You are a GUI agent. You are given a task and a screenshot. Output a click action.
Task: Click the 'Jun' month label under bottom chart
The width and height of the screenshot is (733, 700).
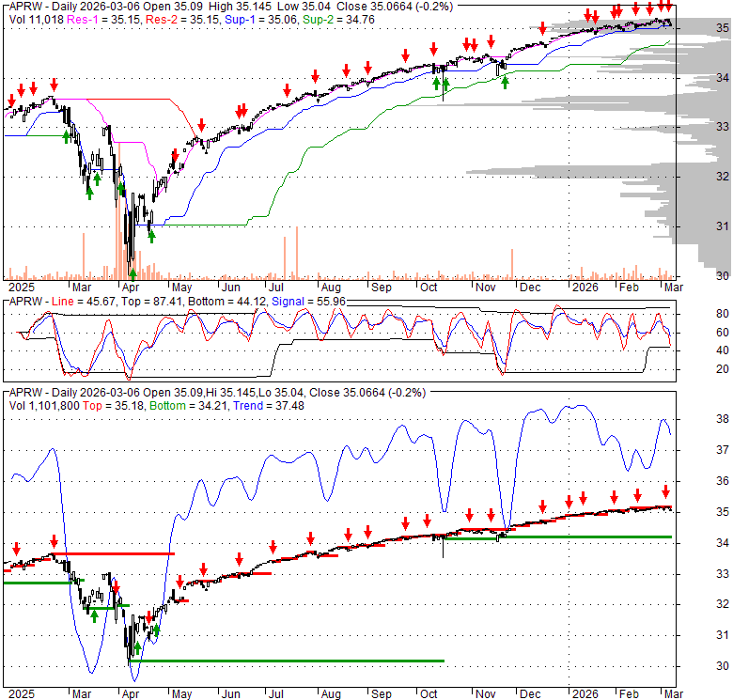(x=230, y=694)
